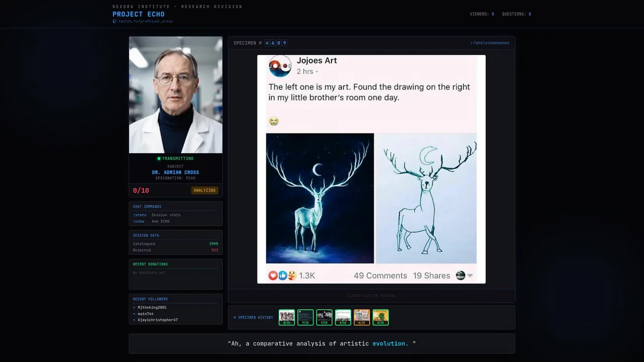Open the orange-bordered 6/10 history thumbnail
The width and height of the screenshot is (644, 362).
tap(362, 317)
